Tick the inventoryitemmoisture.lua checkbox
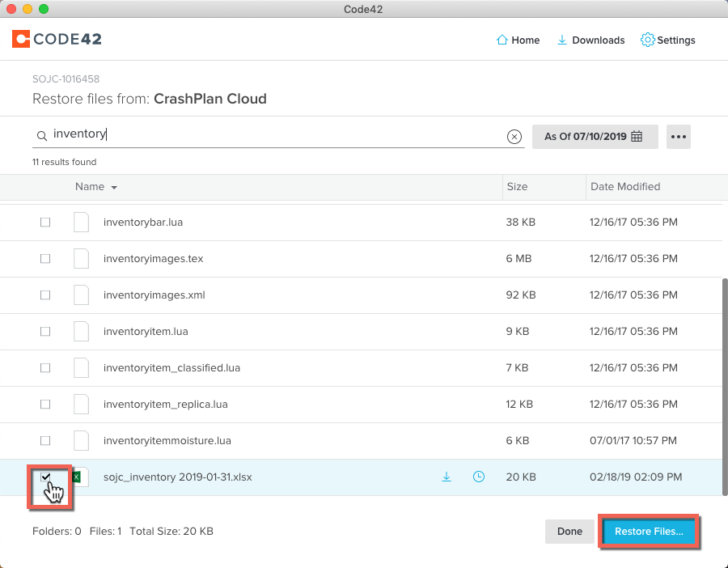 pyautogui.click(x=45, y=440)
